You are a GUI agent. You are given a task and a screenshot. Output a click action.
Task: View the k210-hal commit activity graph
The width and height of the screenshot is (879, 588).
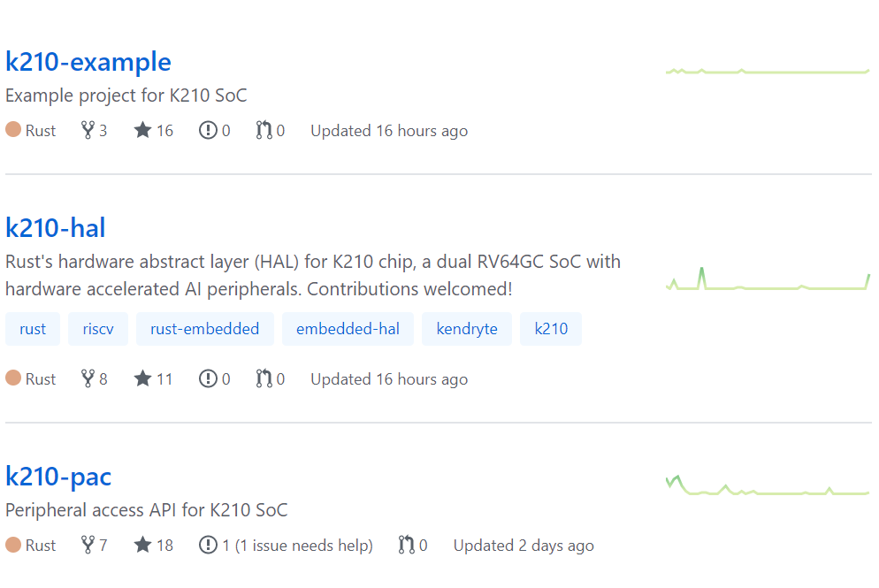coord(768,280)
